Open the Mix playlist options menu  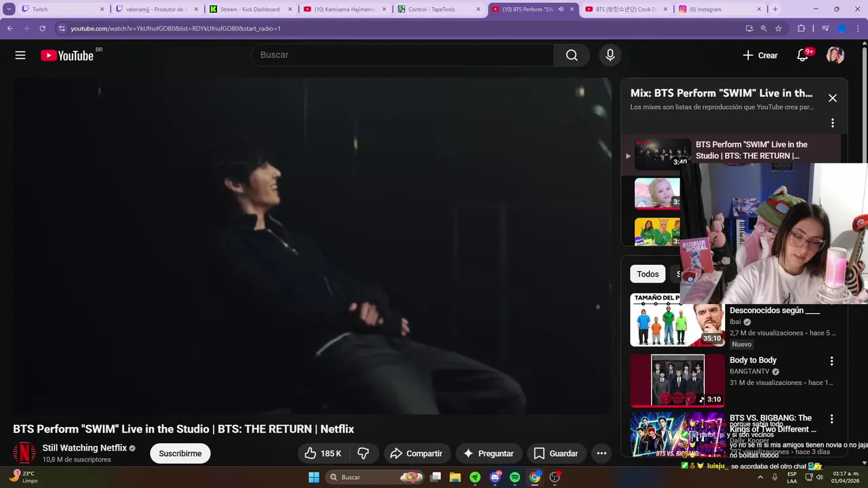coord(833,123)
